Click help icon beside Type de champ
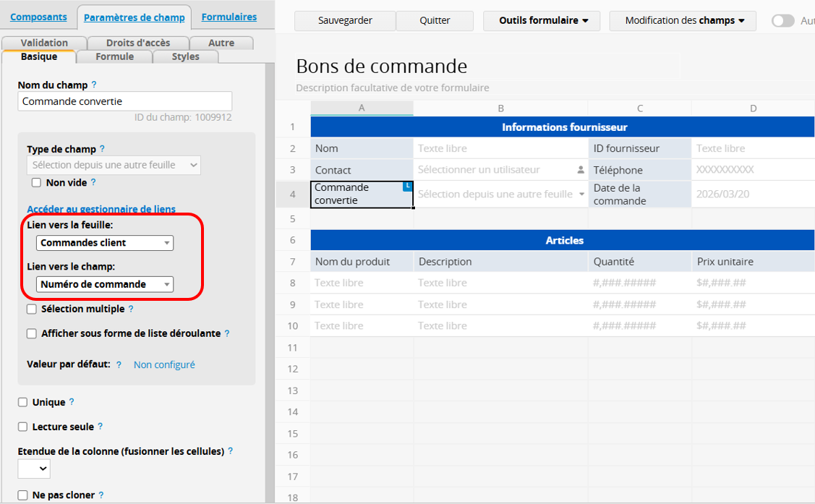The image size is (815, 504). tap(102, 149)
